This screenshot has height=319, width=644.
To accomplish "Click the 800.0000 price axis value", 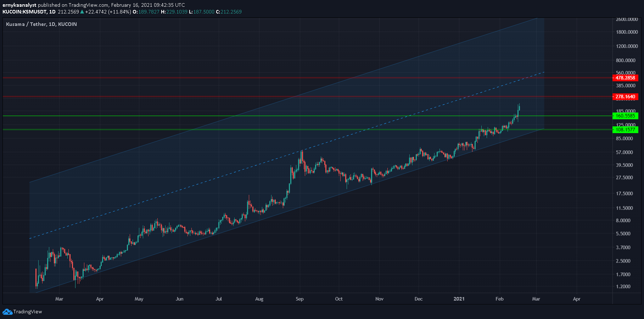I will [626, 60].
